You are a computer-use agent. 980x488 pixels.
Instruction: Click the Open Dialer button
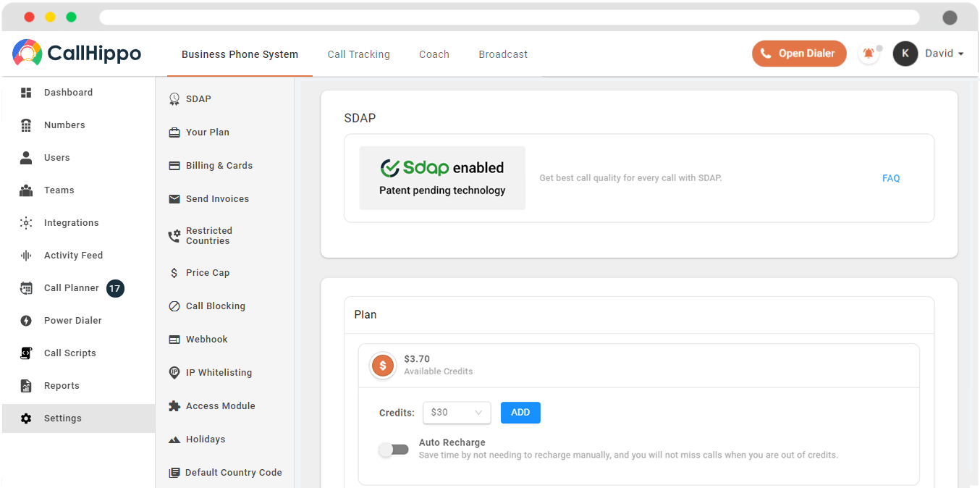click(x=799, y=54)
